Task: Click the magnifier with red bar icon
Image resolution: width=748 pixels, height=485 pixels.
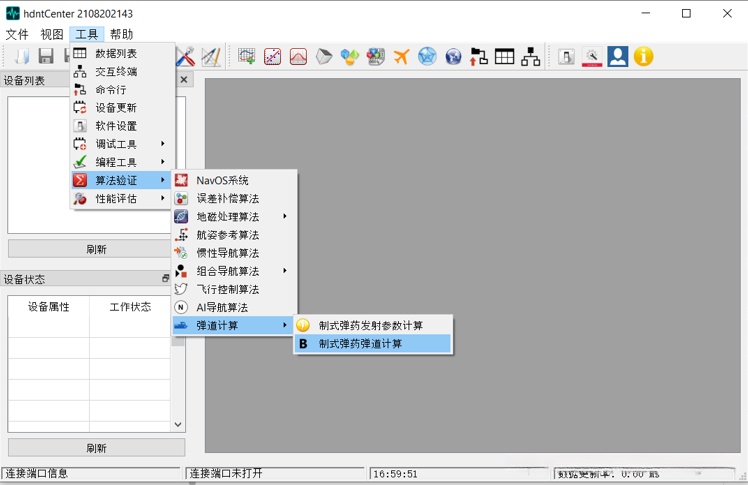Action: 592,56
